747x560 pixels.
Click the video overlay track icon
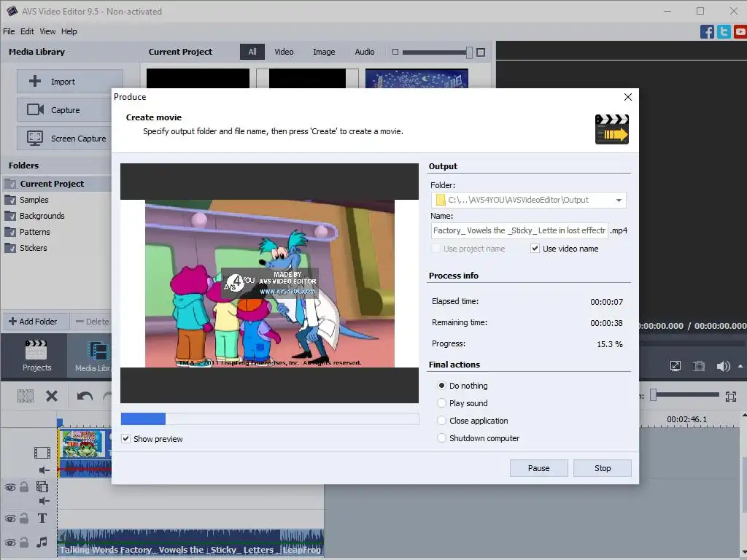pos(42,486)
